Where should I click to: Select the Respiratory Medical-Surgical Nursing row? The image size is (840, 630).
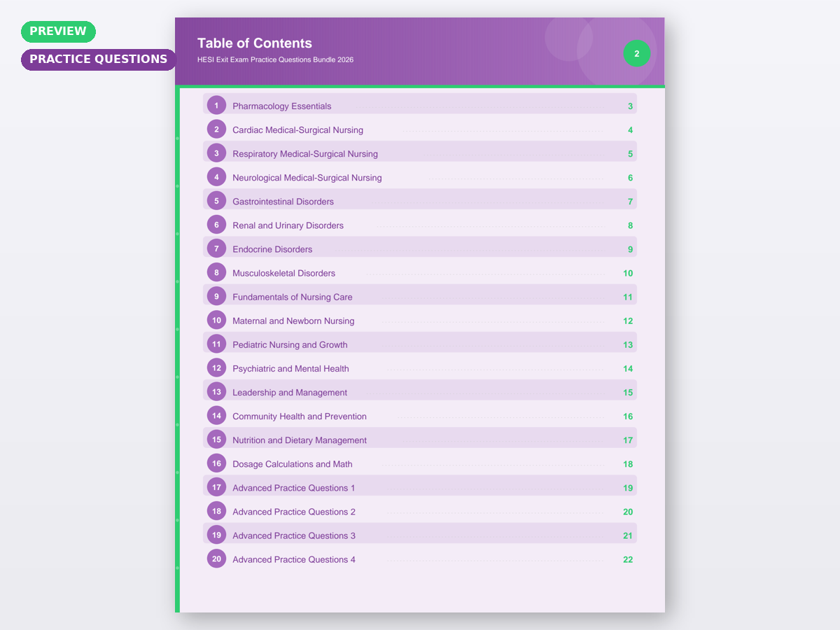pos(304,153)
